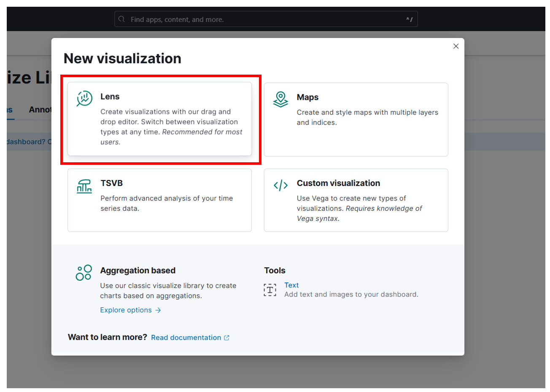The image size is (550, 392).
Task: Click 'Create and style maps' description
Action: coord(367,118)
